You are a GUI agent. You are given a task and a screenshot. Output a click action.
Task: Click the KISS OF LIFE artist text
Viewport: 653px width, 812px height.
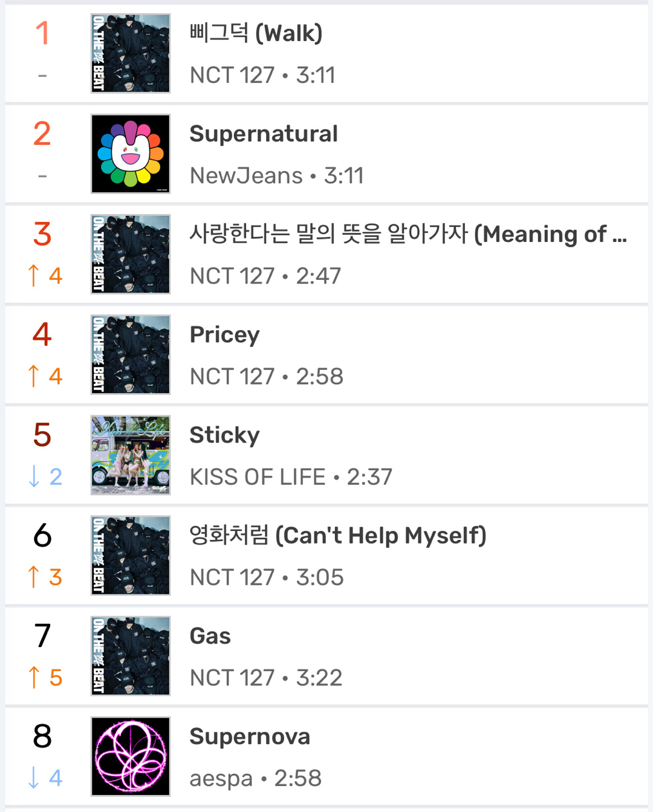point(258,476)
